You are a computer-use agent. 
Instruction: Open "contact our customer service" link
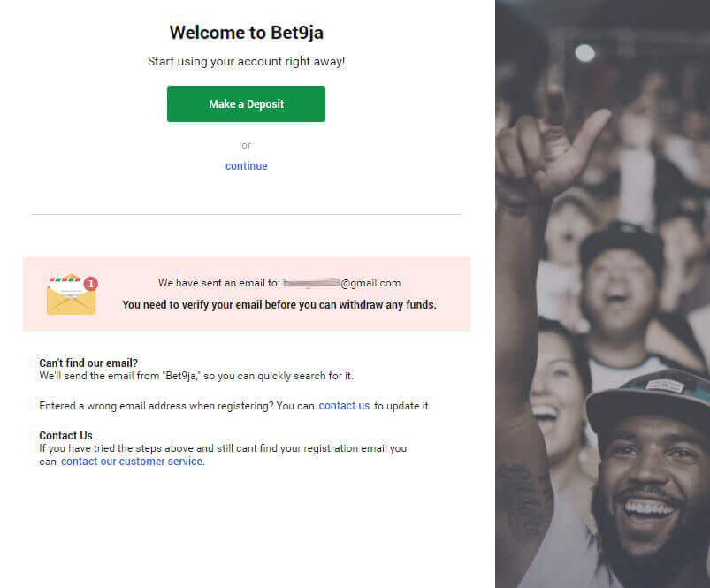[x=132, y=462]
